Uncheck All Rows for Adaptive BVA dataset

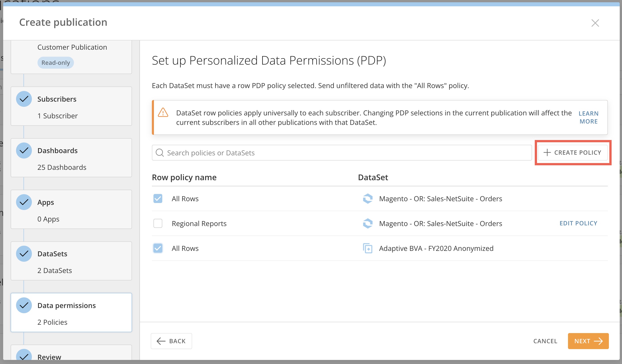point(158,248)
